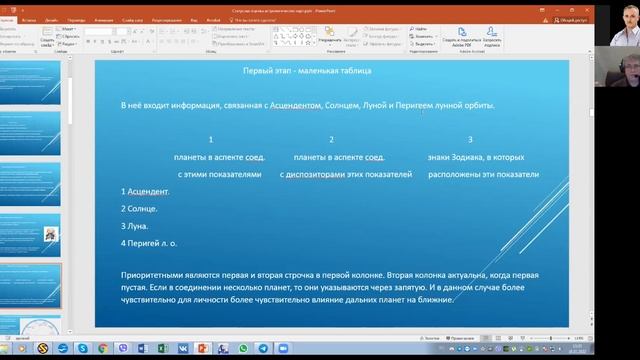Select the slide thumbnail with portrait picture
The image size is (640, 360).
pos(30,235)
